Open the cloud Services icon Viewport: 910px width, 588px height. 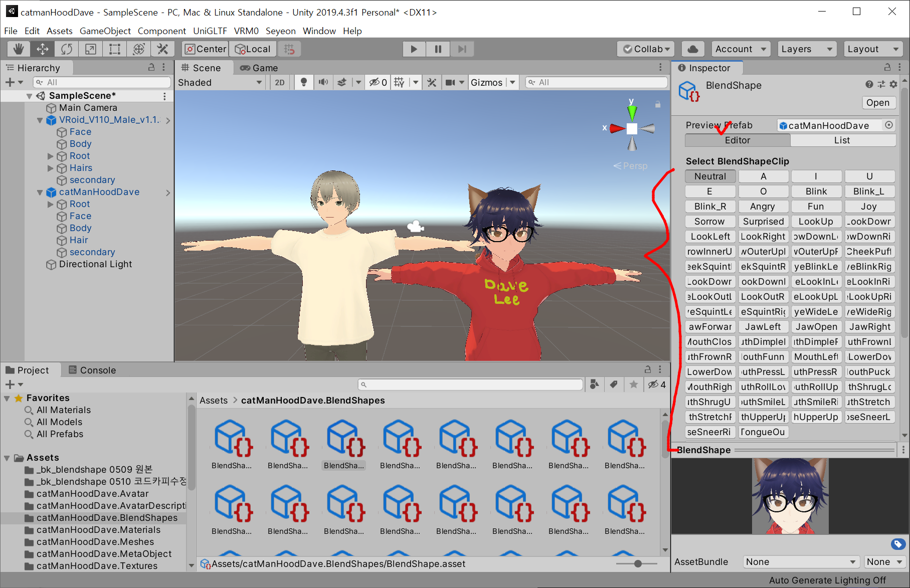[x=693, y=49]
